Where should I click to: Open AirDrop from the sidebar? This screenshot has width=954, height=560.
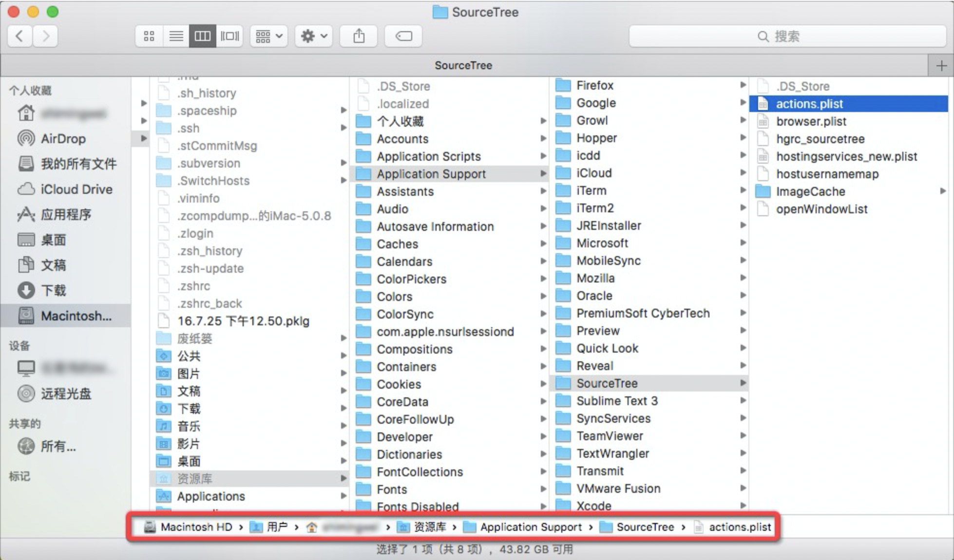point(62,138)
